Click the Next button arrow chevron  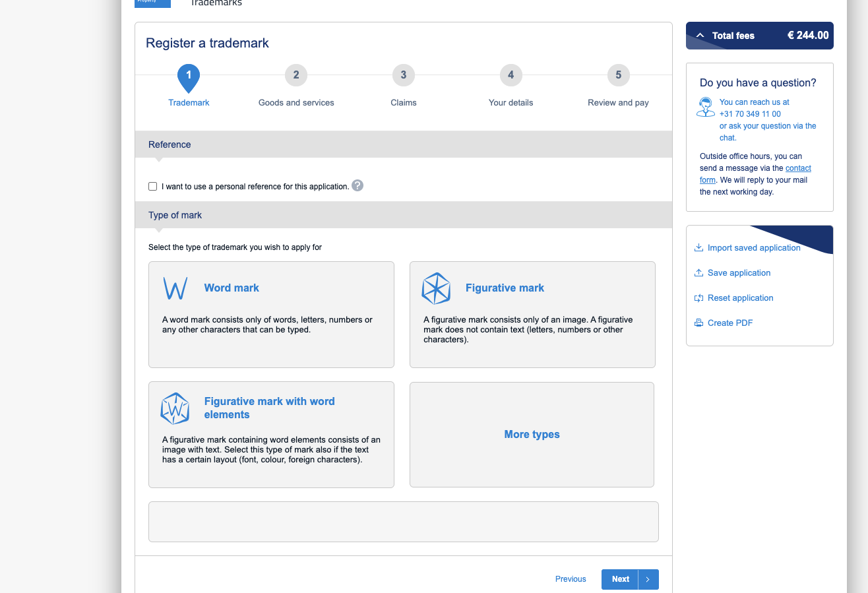(x=648, y=579)
